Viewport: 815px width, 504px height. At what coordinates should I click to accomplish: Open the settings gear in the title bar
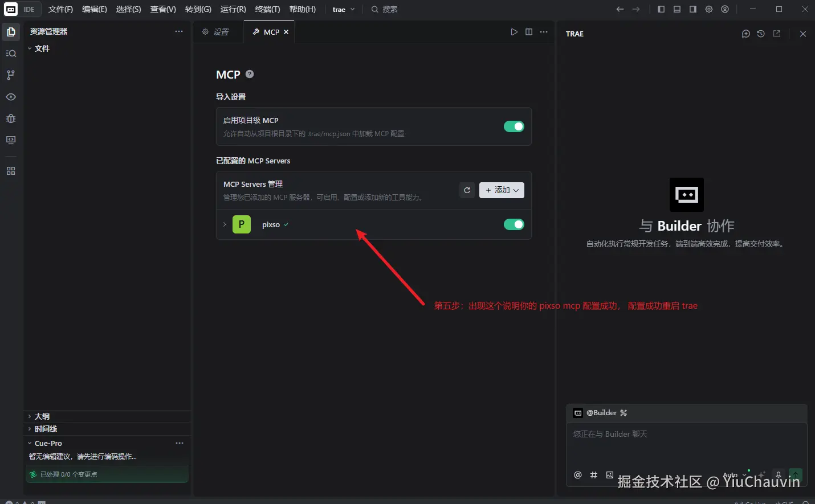[x=709, y=9]
